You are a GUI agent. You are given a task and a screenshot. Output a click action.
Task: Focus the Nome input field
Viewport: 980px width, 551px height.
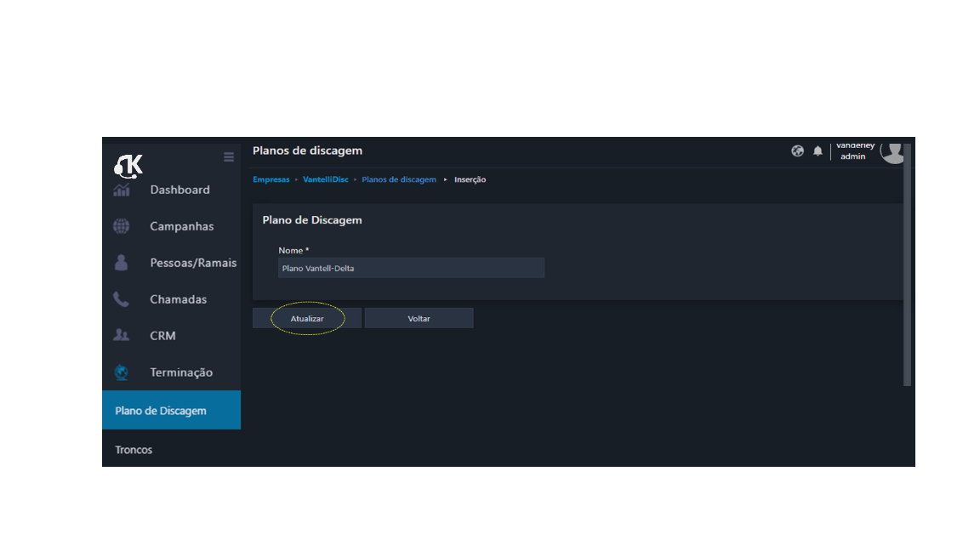click(x=411, y=268)
